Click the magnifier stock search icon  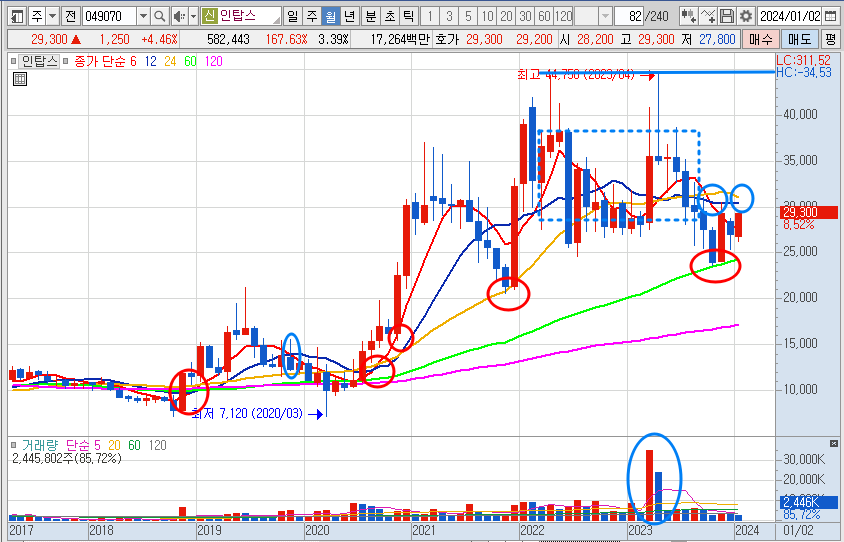(x=159, y=16)
